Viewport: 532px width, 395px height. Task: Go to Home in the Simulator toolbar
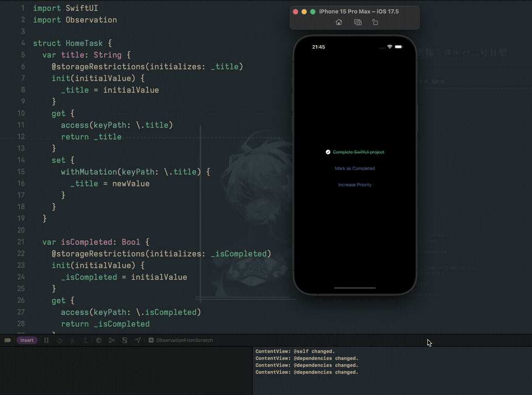click(x=338, y=22)
